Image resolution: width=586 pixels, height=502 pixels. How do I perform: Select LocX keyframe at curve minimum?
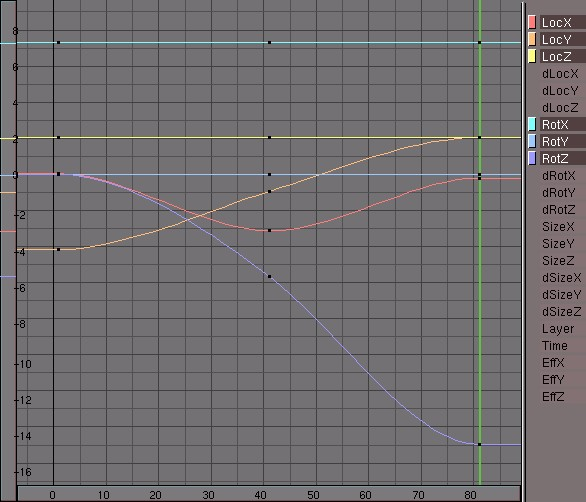coord(269,231)
